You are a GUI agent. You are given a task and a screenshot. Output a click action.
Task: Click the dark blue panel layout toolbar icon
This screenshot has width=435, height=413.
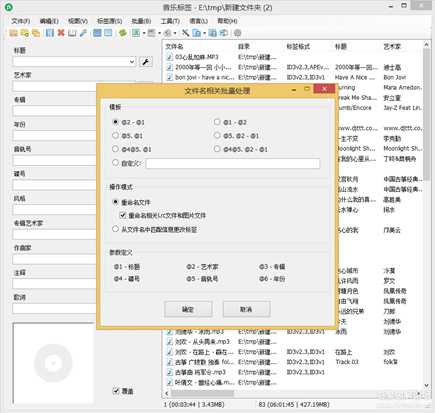97,33
